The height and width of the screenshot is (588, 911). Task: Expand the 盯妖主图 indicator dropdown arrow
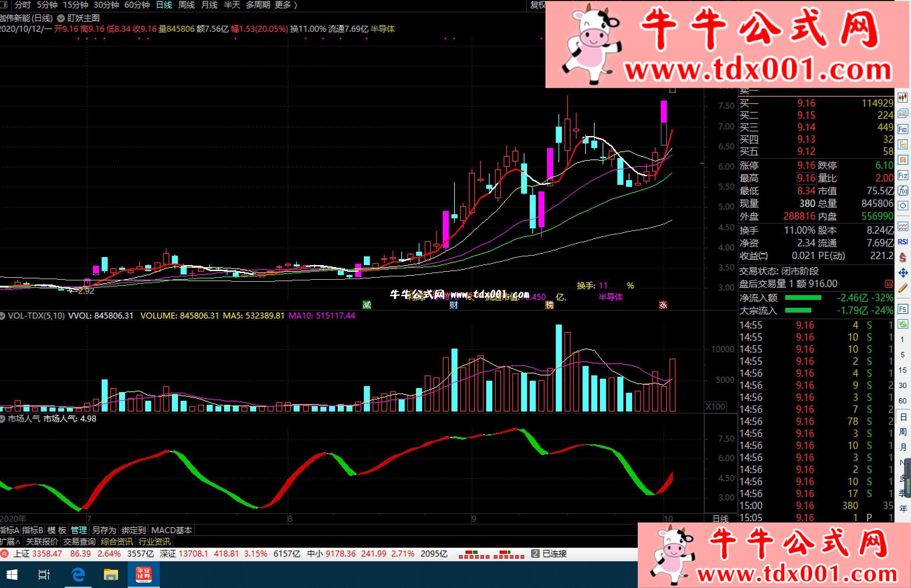point(60,18)
